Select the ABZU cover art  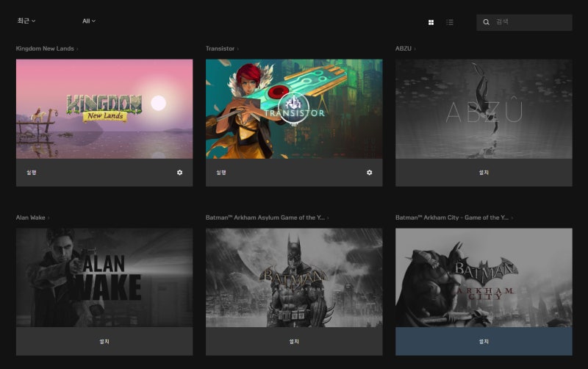coord(484,109)
